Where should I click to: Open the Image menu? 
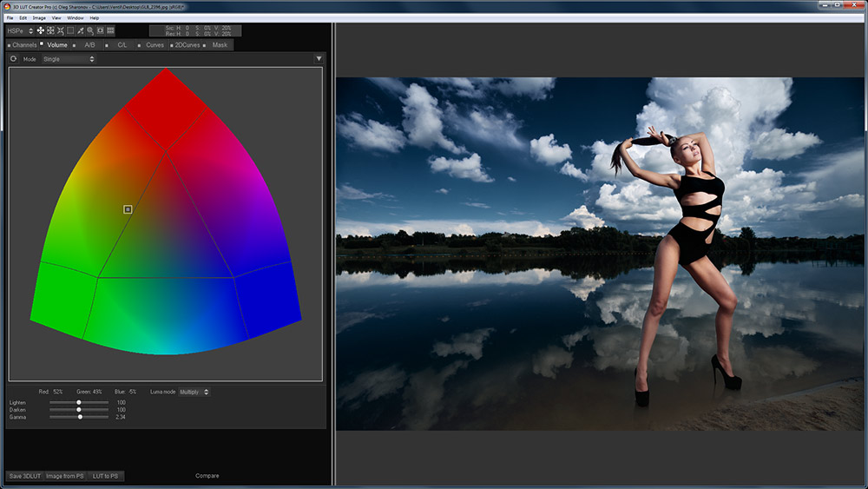[x=39, y=17]
